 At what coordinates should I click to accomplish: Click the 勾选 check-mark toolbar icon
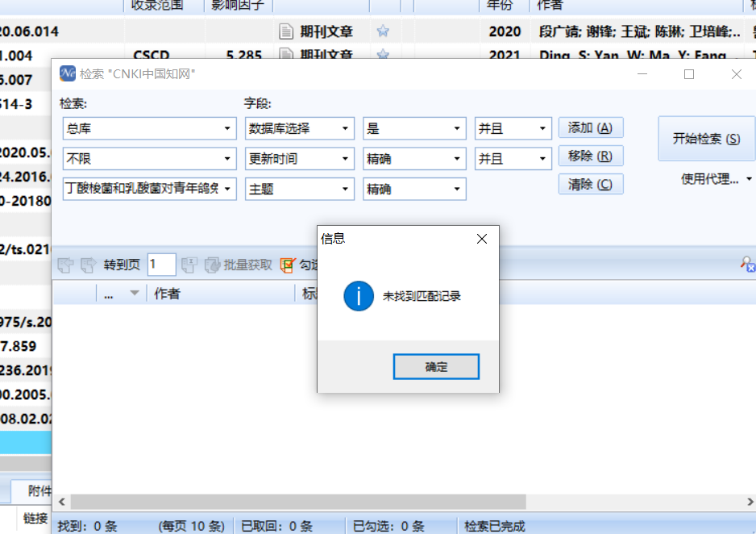pyautogui.click(x=288, y=265)
